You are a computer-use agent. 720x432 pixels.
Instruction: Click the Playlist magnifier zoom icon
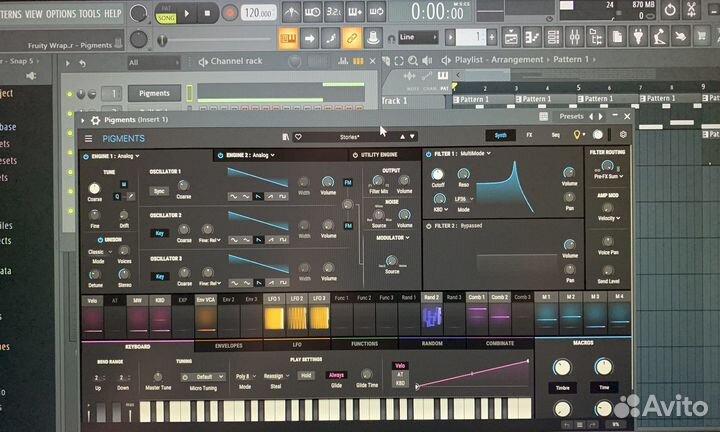click(x=413, y=61)
